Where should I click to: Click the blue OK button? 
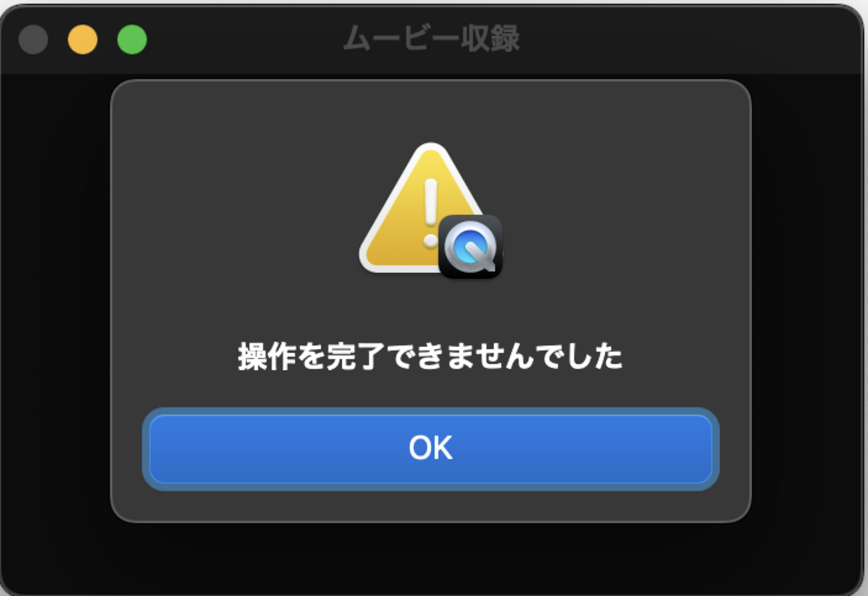click(431, 449)
